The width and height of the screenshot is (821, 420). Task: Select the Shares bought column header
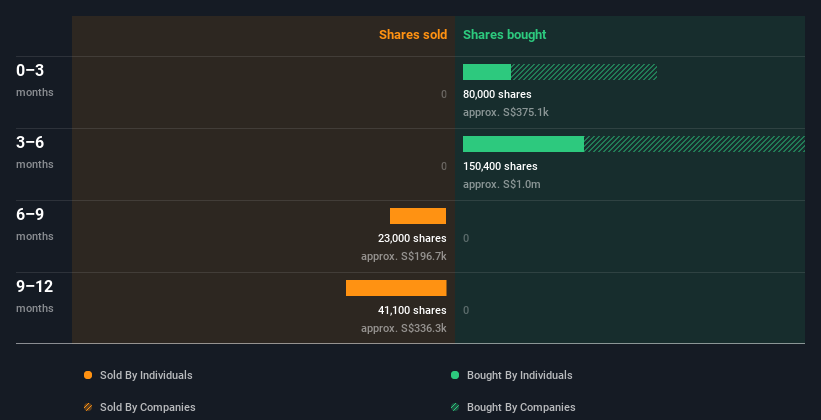(x=504, y=35)
